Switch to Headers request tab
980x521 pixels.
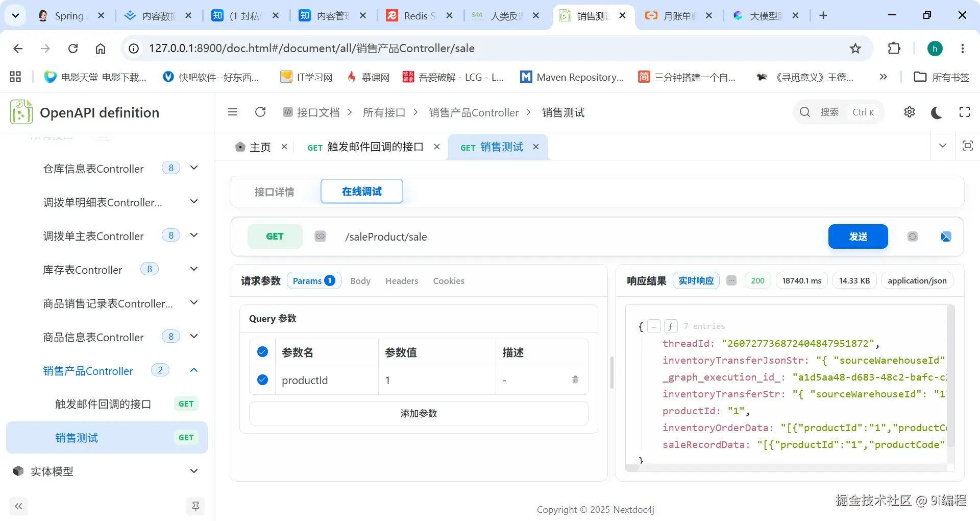coord(402,280)
